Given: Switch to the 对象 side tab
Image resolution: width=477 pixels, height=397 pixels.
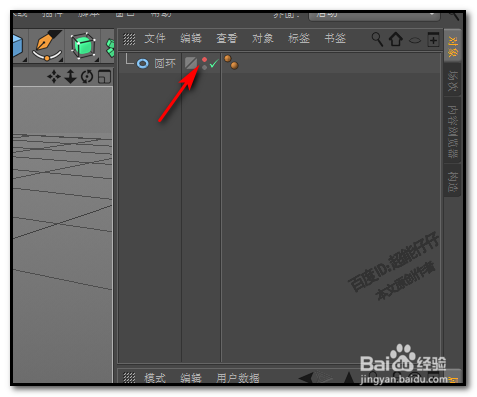Looking at the screenshot, I should click(453, 46).
